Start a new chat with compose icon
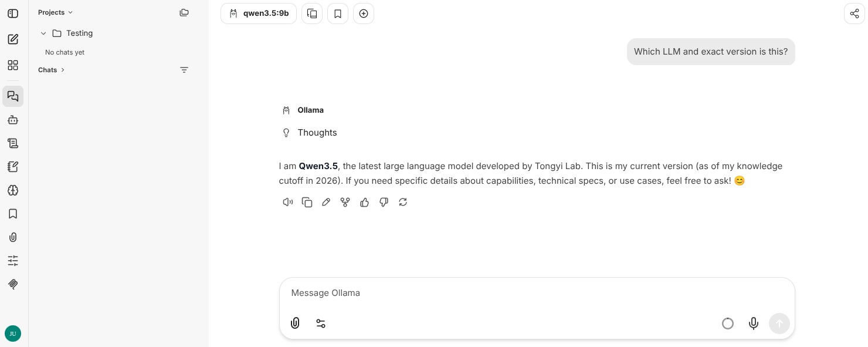868x347 pixels. coord(13,39)
